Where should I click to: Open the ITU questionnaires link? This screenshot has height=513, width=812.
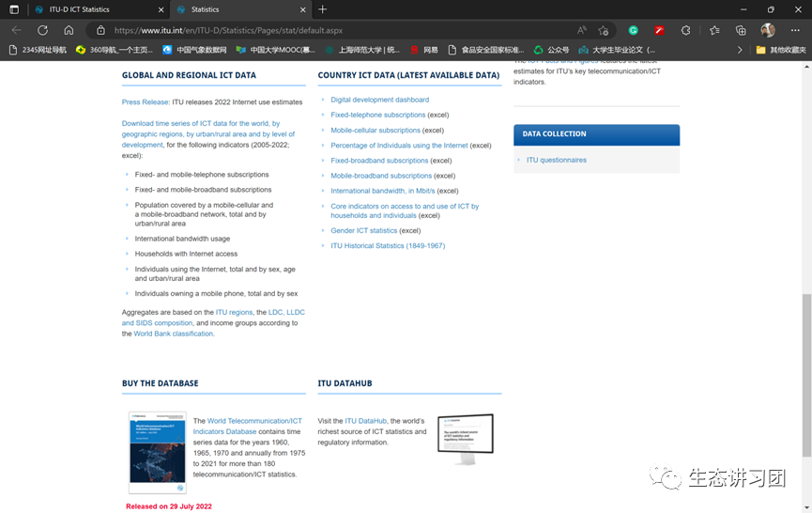point(556,160)
